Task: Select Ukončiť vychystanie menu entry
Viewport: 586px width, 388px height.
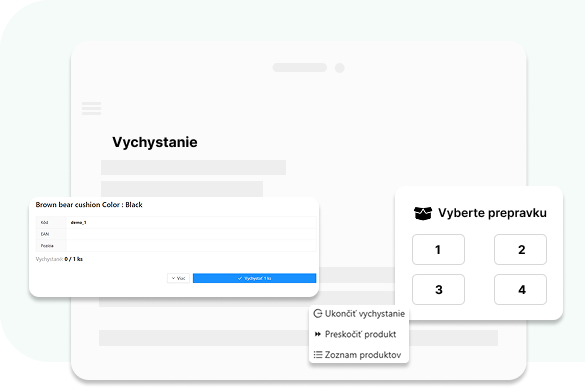Action: point(359,314)
